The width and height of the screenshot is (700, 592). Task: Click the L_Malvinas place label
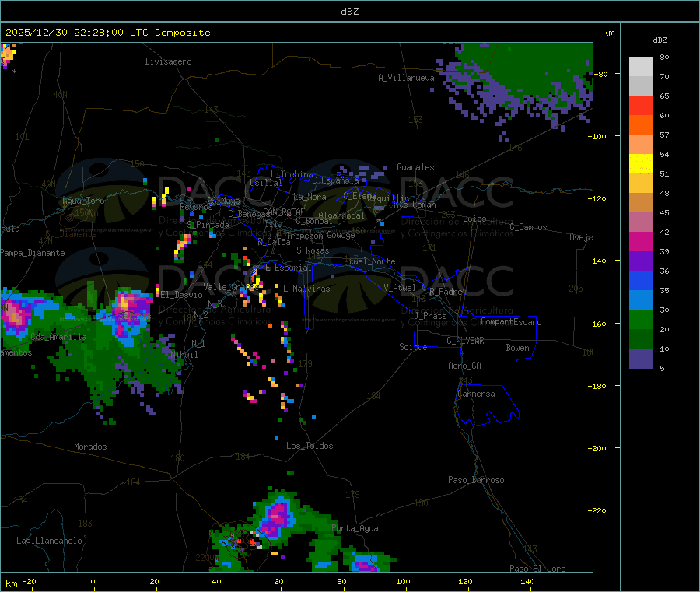tap(306, 289)
